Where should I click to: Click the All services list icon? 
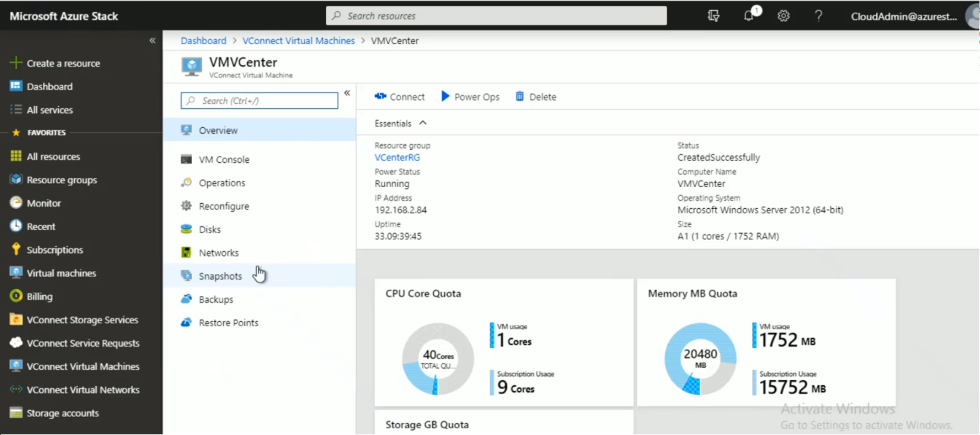click(16, 109)
